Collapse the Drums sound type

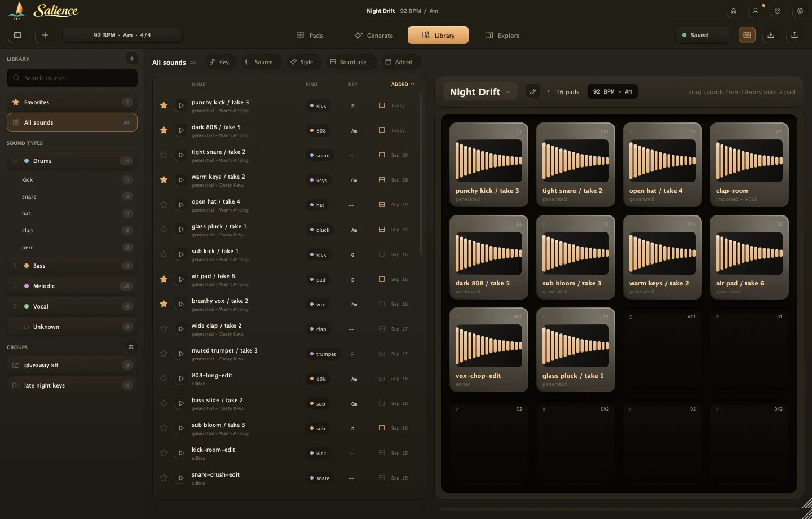15,161
